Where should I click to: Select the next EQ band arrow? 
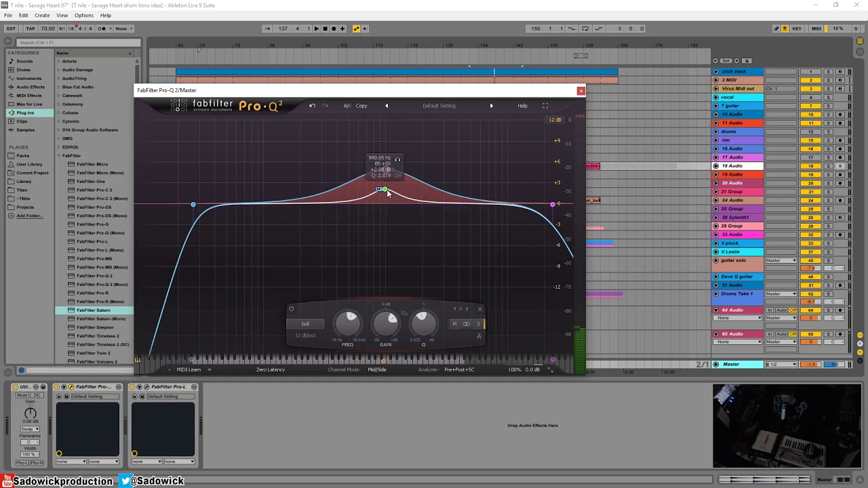tap(467, 309)
